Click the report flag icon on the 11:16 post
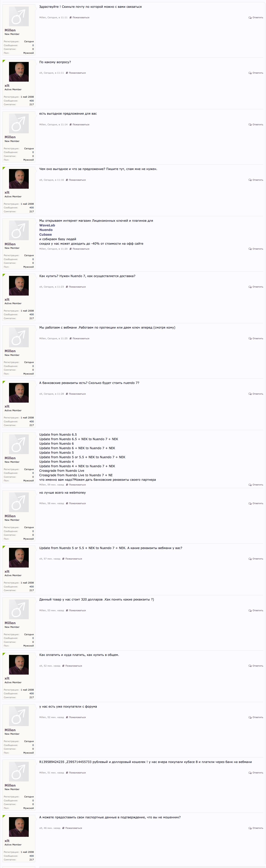The height and width of the screenshot is (868, 266). [67, 180]
